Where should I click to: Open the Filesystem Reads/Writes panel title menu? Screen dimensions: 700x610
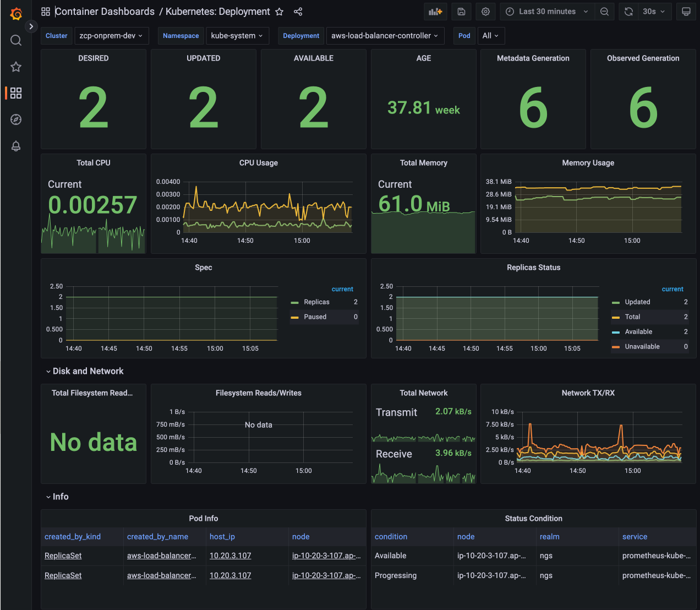point(259,393)
